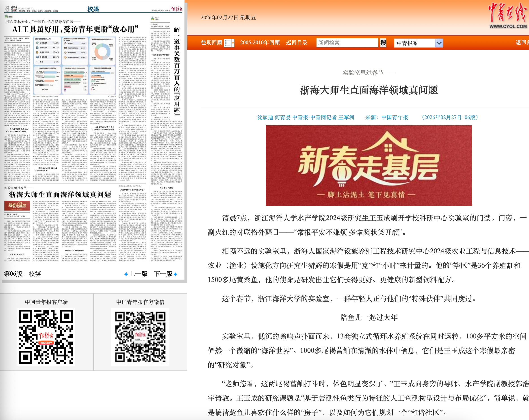Click the source text 来源：中国青年报
The height and width of the screenshot is (420, 529).
[387, 117]
